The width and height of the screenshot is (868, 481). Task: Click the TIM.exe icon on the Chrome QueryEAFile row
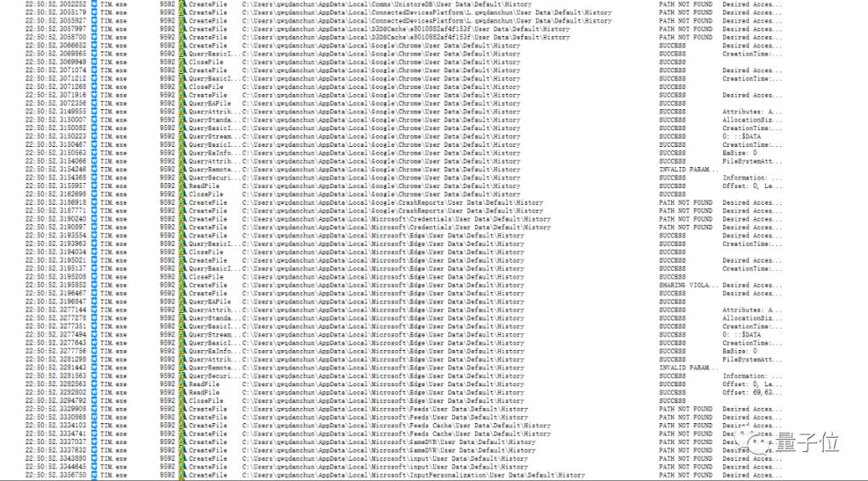click(x=94, y=104)
